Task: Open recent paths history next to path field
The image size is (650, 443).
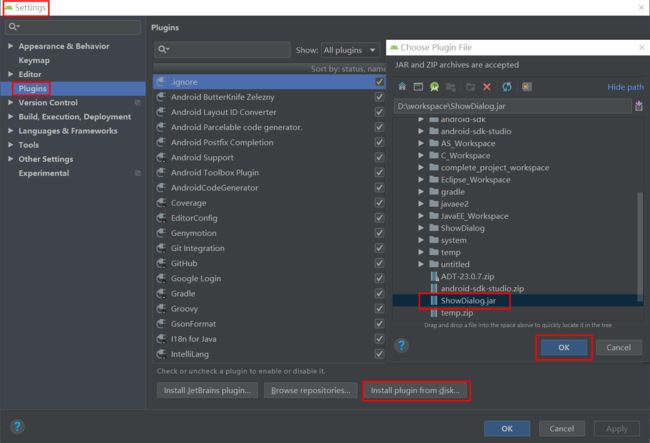Action: [639, 106]
